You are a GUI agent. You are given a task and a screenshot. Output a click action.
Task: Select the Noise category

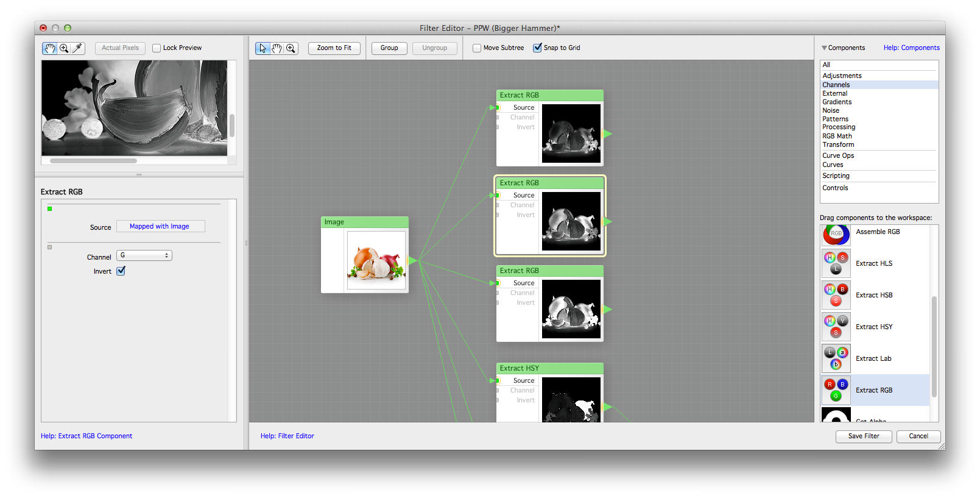point(879,110)
